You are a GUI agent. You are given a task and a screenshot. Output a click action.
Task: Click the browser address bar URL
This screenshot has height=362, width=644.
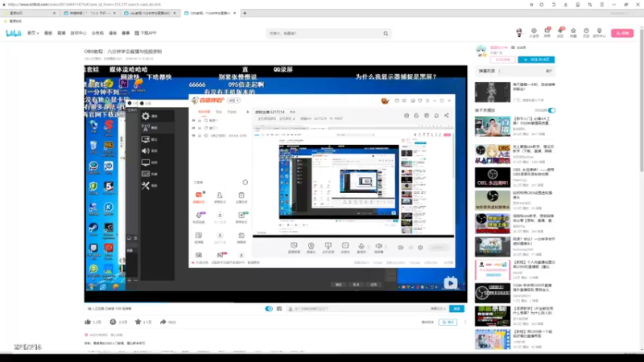click(85, 5)
